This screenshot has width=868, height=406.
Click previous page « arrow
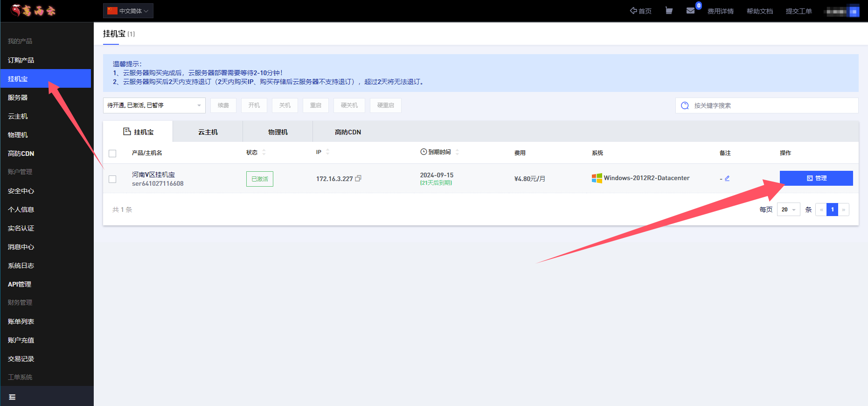(821, 210)
